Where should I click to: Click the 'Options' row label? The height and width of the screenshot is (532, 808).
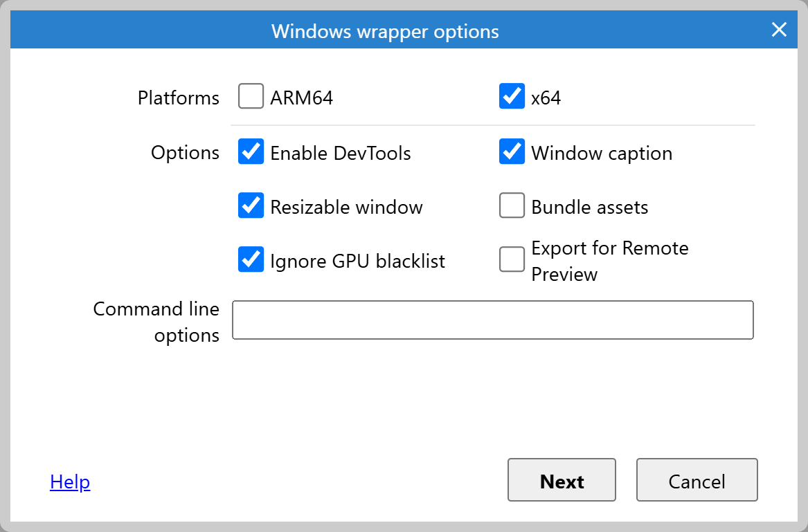pyautogui.click(x=185, y=153)
